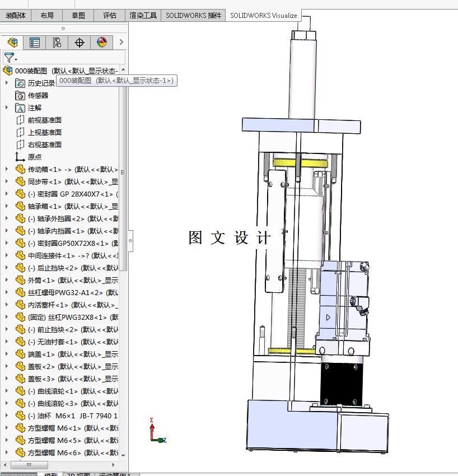Select the 000装配图 root assembly icon
Viewport: 458px width, 476px height.
point(8,71)
